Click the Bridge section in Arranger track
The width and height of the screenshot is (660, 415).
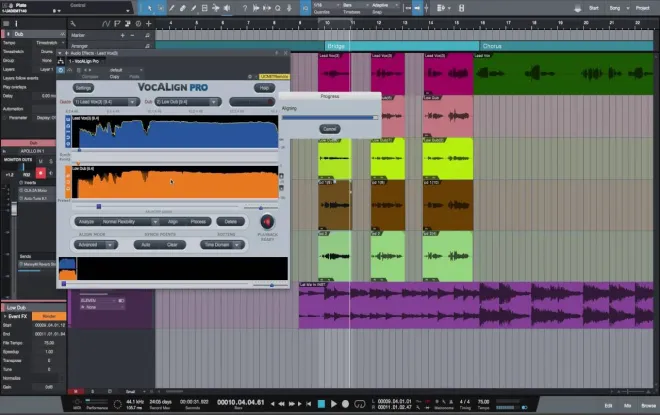(402, 46)
